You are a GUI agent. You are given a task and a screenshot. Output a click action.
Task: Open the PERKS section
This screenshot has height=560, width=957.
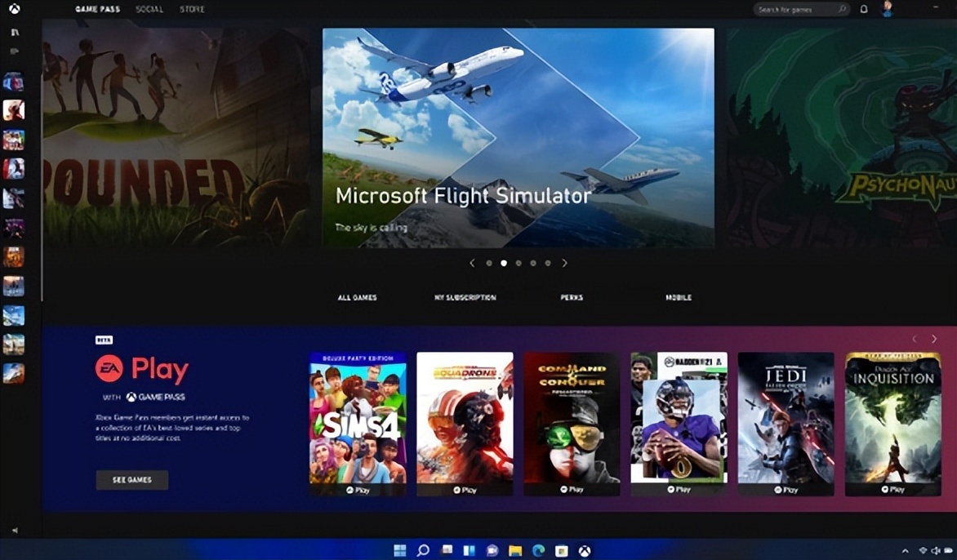(x=572, y=298)
